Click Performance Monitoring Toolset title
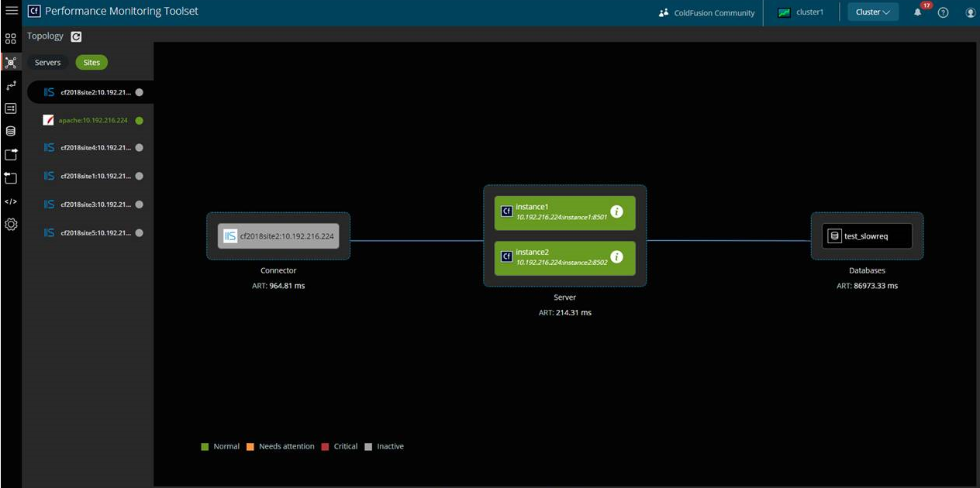Viewport: 980px width, 488px height. click(122, 12)
